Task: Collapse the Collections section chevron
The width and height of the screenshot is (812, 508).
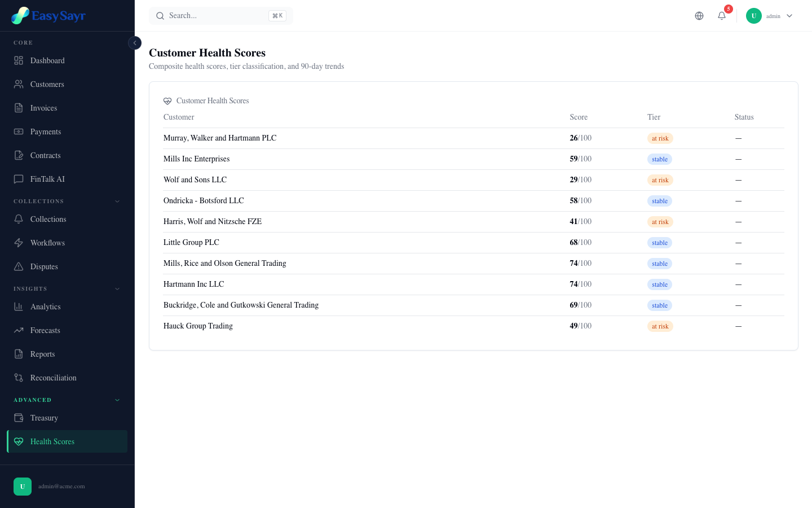Action: click(x=117, y=202)
